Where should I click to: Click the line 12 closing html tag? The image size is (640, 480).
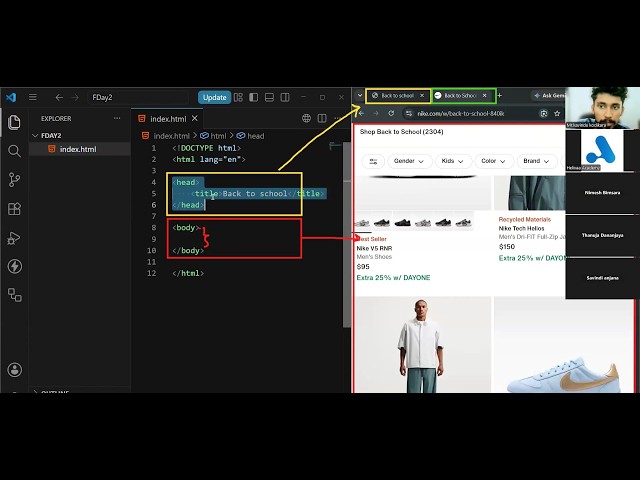[x=188, y=273]
